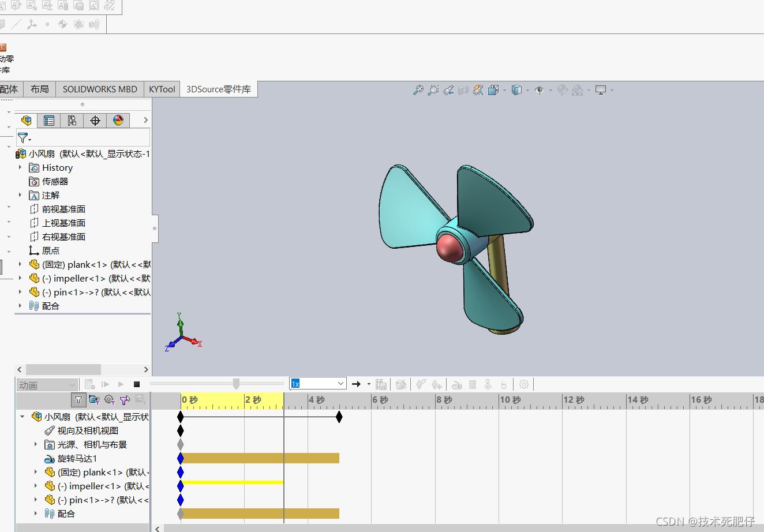Toggle the Filter Results button

coord(140,399)
